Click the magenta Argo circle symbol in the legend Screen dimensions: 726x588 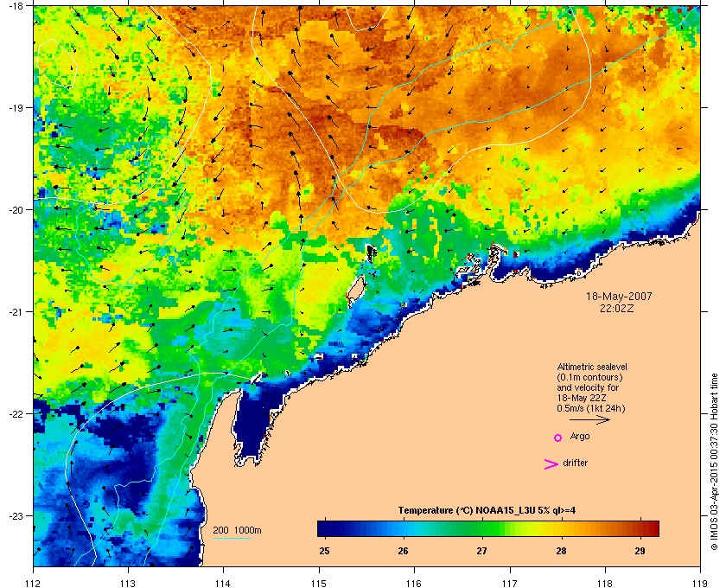coord(558,438)
